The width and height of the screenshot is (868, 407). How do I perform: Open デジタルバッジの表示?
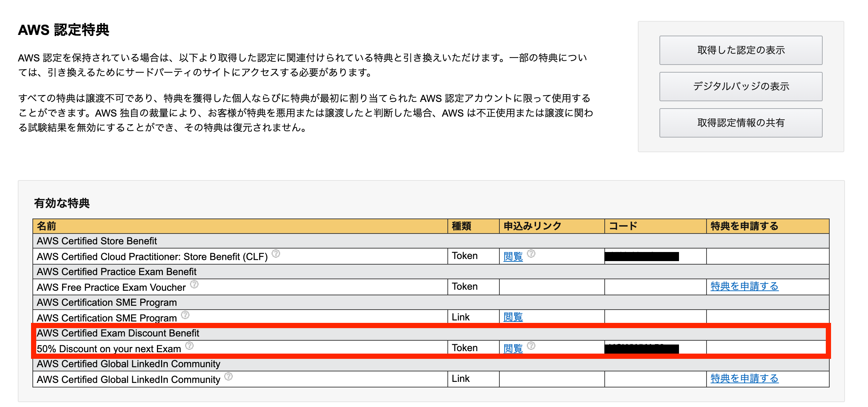[740, 86]
